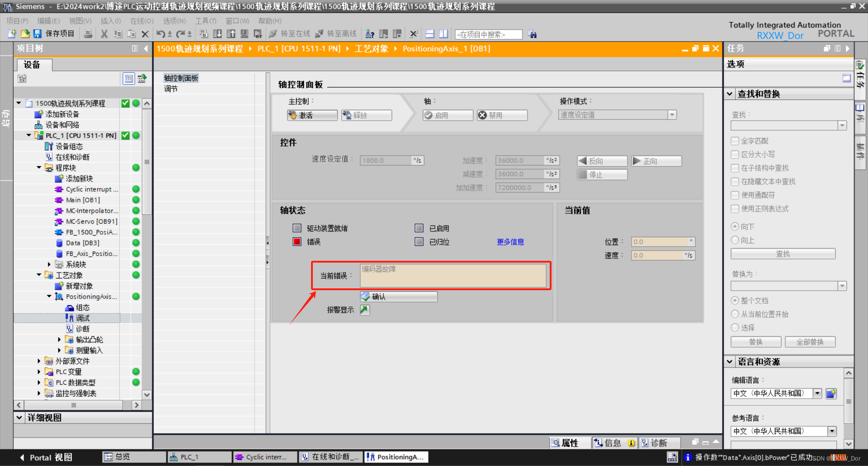Screen dimensions: 868x466
Task: Click the accessible devices icon
Action: coord(370,34)
